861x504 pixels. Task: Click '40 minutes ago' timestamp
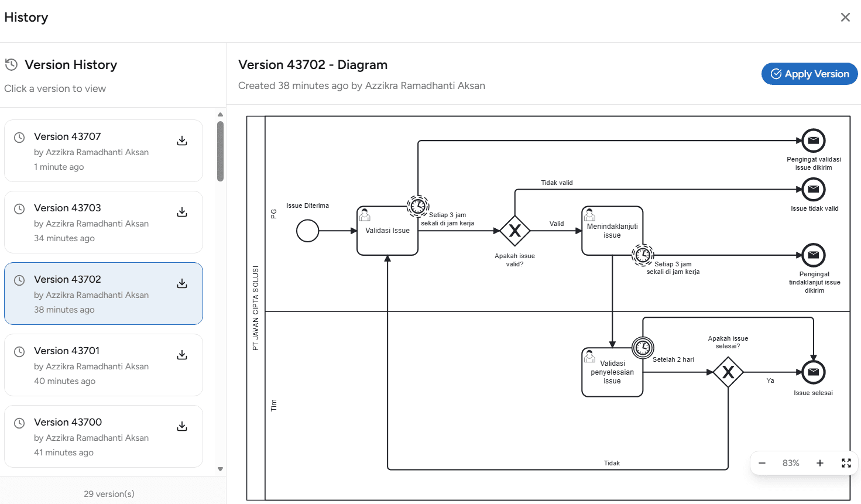(64, 381)
